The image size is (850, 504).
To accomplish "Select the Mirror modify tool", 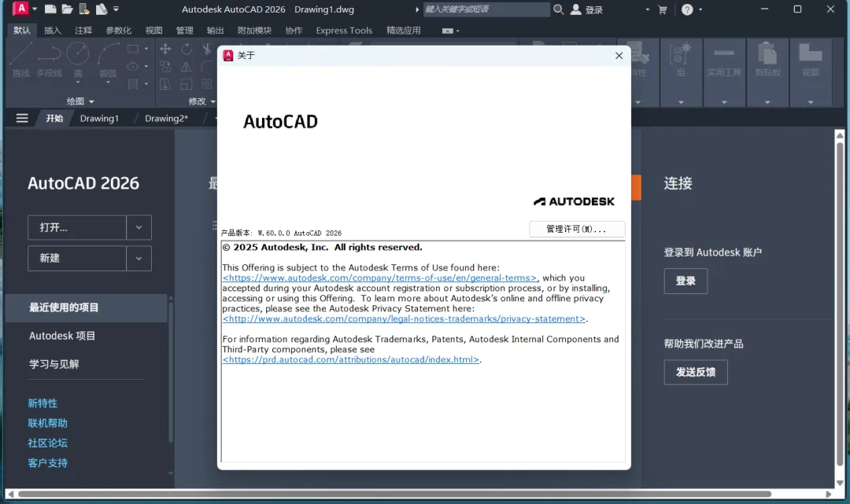I will pyautogui.click(x=187, y=67).
